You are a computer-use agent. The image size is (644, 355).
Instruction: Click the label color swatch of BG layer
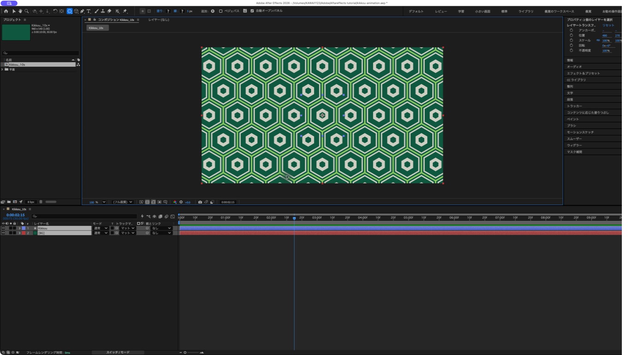pos(24,233)
